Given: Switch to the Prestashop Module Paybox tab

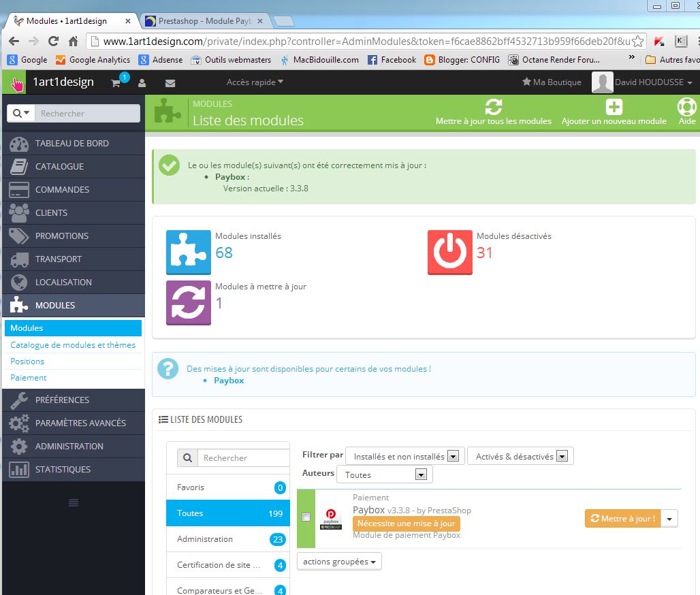Looking at the screenshot, I should (204, 21).
